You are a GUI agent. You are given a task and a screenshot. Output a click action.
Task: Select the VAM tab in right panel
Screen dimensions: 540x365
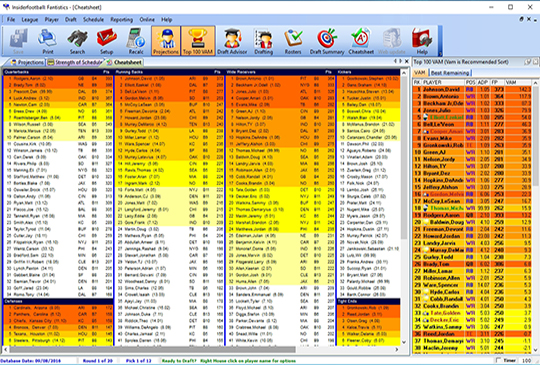(x=419, y=73)
